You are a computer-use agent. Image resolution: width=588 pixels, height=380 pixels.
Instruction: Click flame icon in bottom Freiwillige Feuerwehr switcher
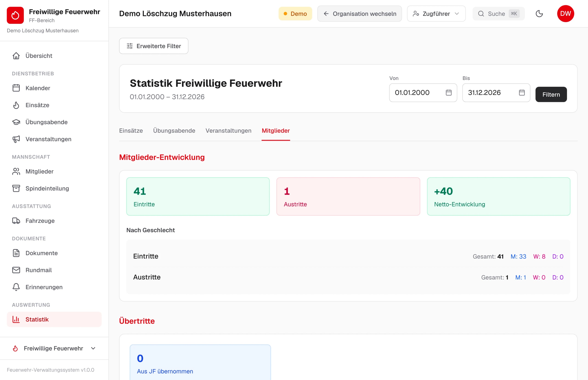point(15,348)
